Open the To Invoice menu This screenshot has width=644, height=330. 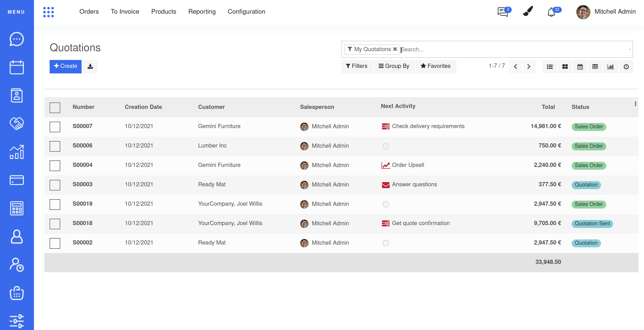point(125,11)
